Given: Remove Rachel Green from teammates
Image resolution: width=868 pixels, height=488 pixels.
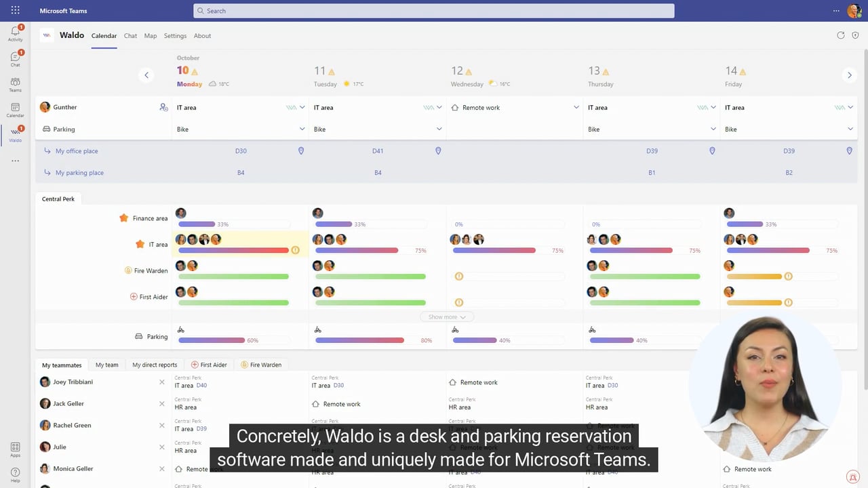Looking at the screenshot, I should pyautogui.click(x=161, y=426).
